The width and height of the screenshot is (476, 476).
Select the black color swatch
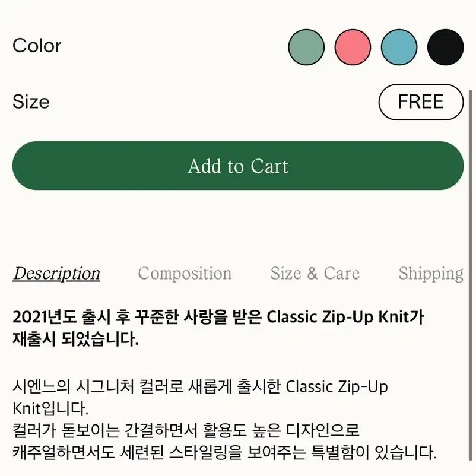coord(445,47)
